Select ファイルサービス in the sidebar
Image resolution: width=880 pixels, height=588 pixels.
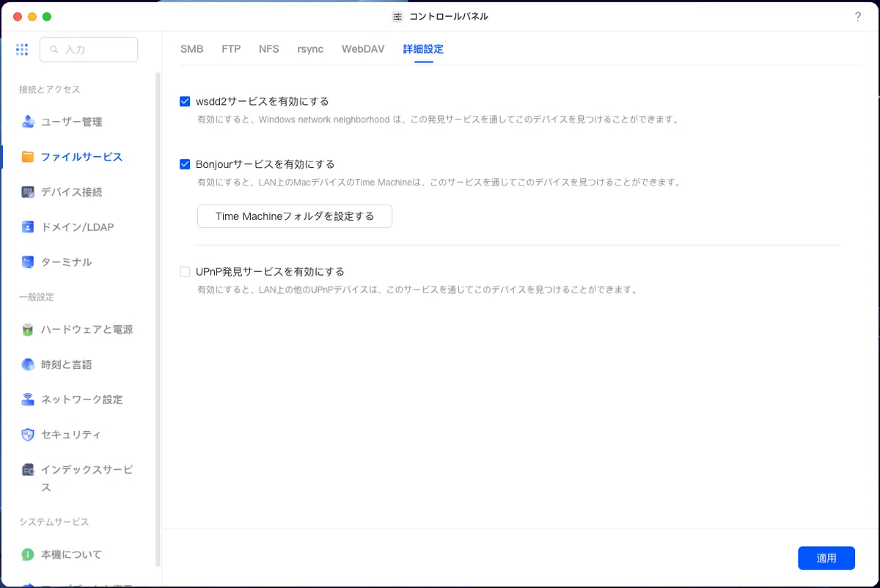pos(82,157)
